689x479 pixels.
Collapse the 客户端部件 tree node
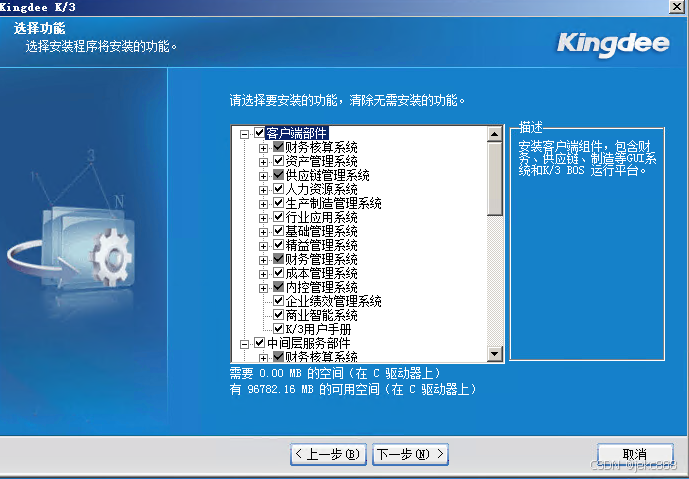click(244, 134)
